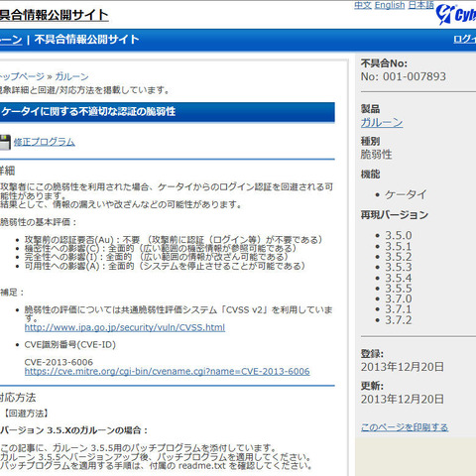Screen dimensions: 476x476
Task: Click the 脆弱性 type value
Action: click(376, 155)
